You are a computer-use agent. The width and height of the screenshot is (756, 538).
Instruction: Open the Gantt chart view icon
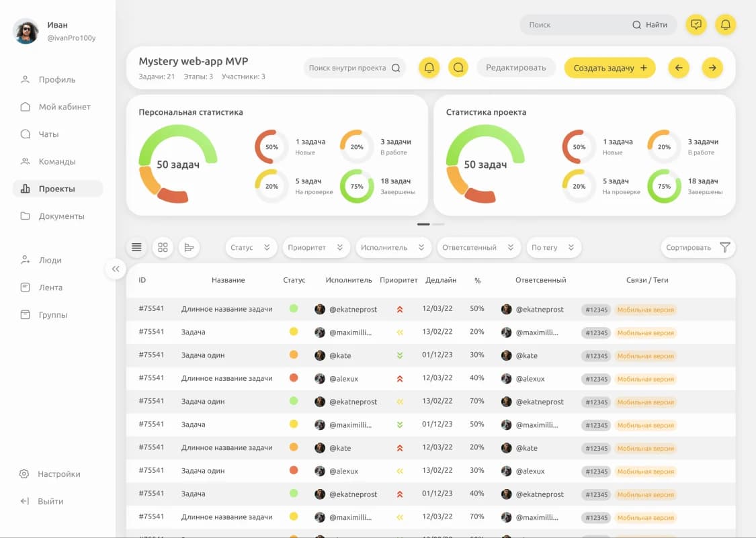click(189, 247)
